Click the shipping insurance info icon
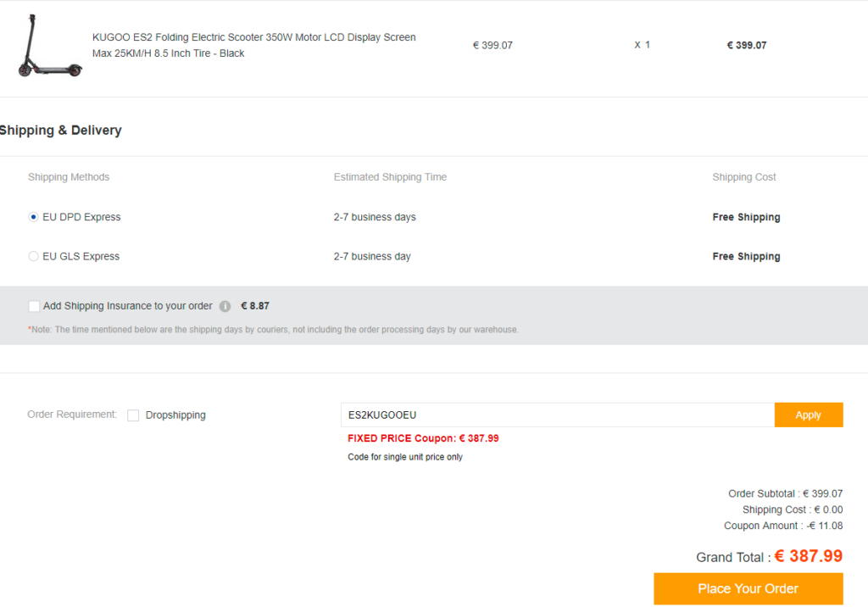Screen dimensions: 868x607 point(225,306)
